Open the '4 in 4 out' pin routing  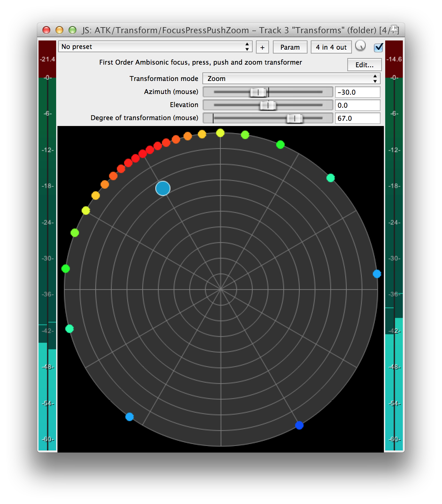tap(331, 47)
